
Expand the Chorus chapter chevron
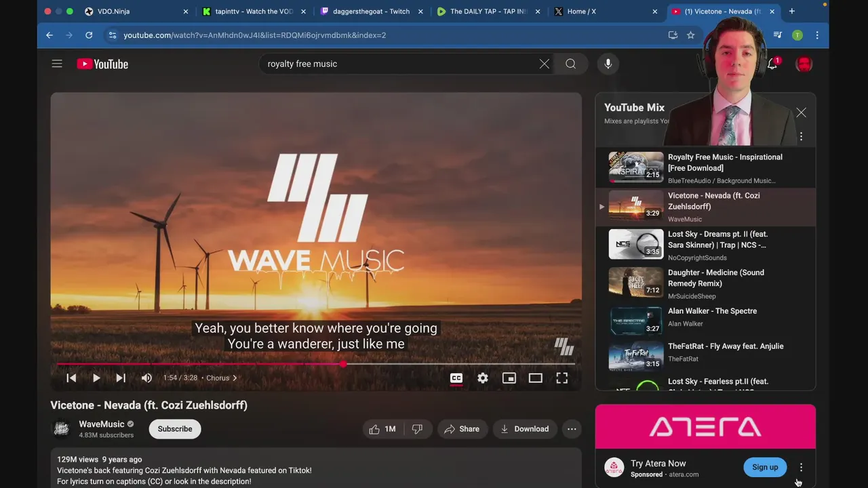235,378
